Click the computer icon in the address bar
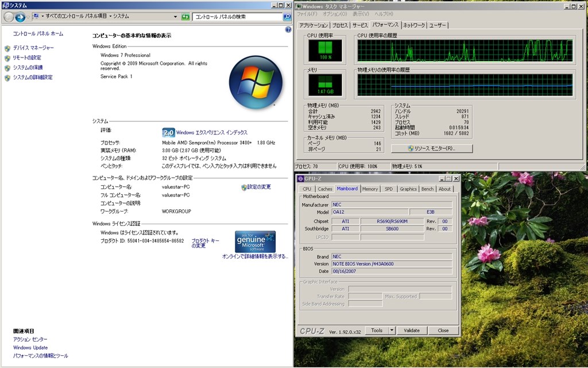This screenshot has width=588, height=368. 36,17
